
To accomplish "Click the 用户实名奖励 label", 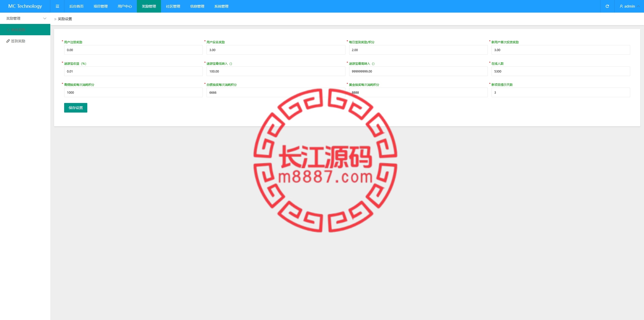I will coord(216,42).
